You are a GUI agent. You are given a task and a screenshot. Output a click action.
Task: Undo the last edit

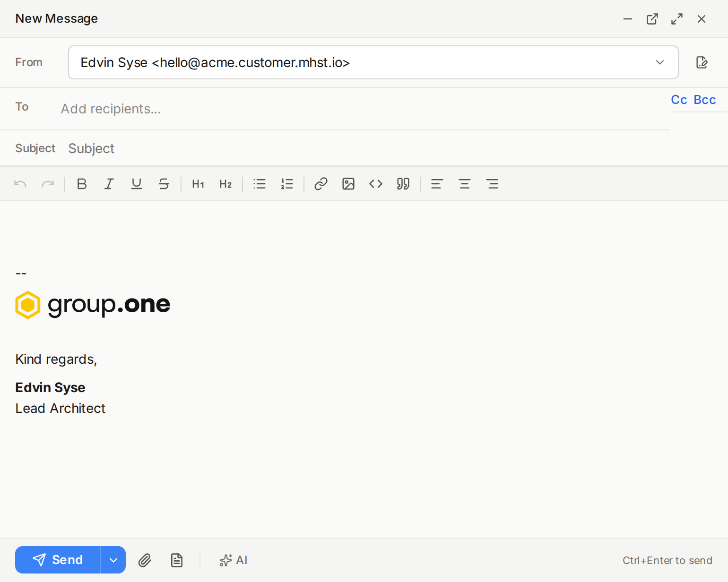20,184
